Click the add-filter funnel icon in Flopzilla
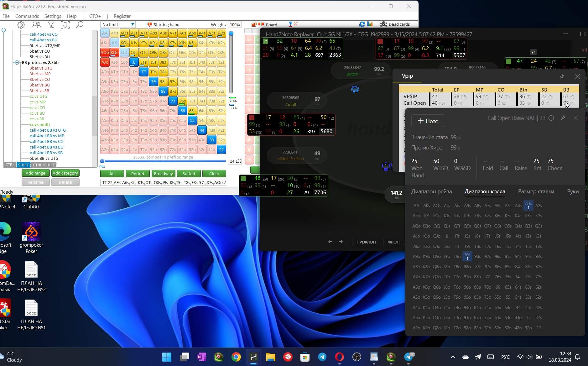The image size is (588, 366). tap(51, 25)
